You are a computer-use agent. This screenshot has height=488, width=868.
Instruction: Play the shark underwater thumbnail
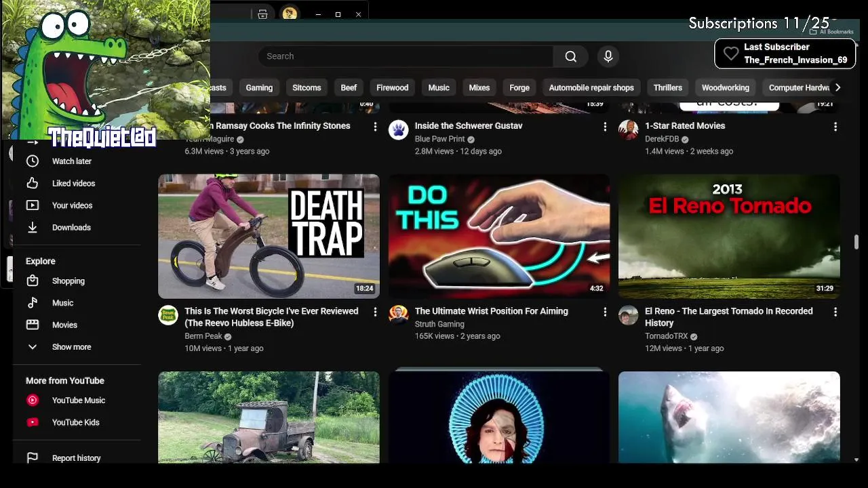[x=729, y=418]
